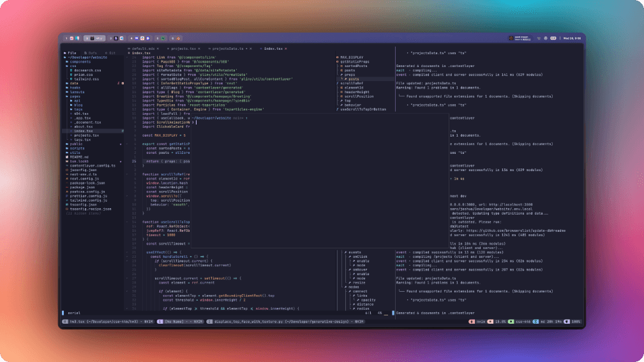The height and width of the screenshot is (362, 644).
Task: Expand the scripts folder
Action: coord(77,148)
